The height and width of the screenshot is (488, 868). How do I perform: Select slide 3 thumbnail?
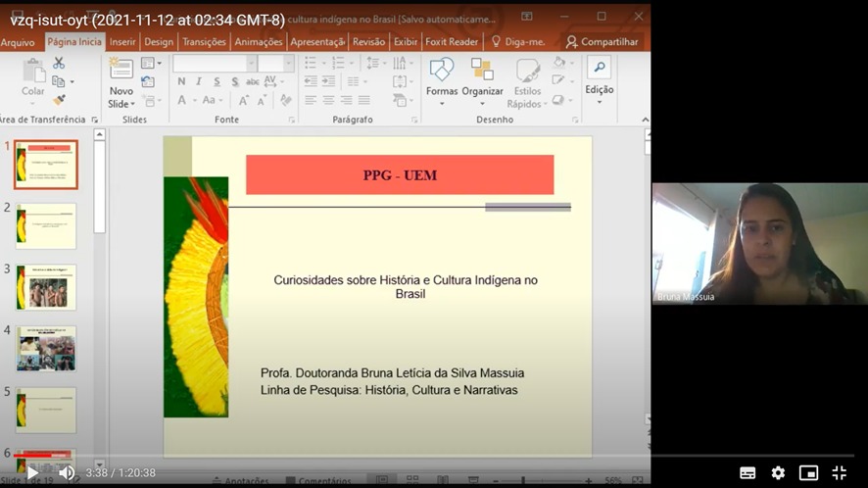coord(46,287)
